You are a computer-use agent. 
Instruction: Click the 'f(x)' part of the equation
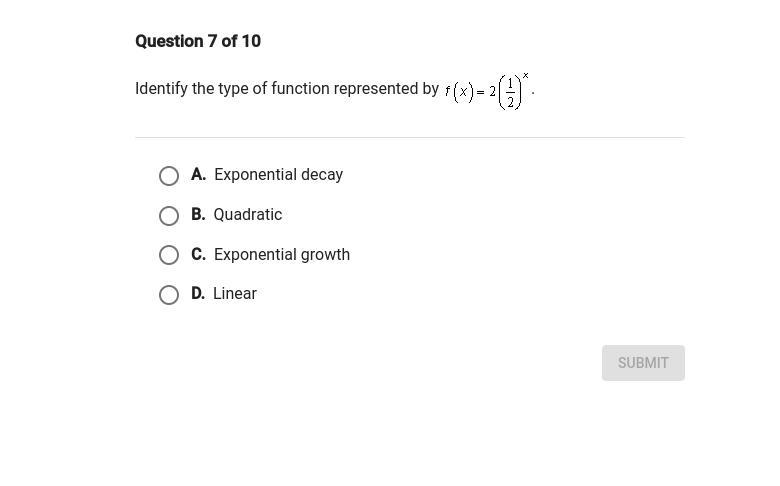click(459, 92)
